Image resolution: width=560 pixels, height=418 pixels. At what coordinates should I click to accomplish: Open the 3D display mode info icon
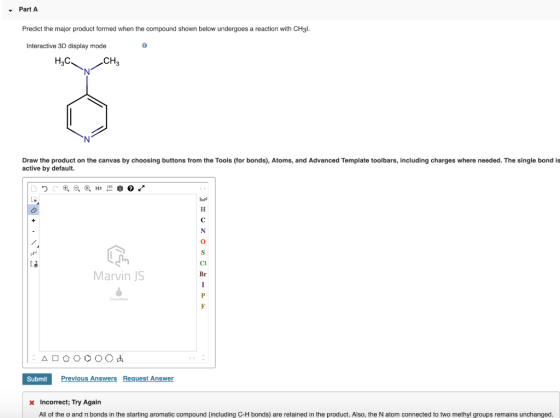[x=144, y=45]
